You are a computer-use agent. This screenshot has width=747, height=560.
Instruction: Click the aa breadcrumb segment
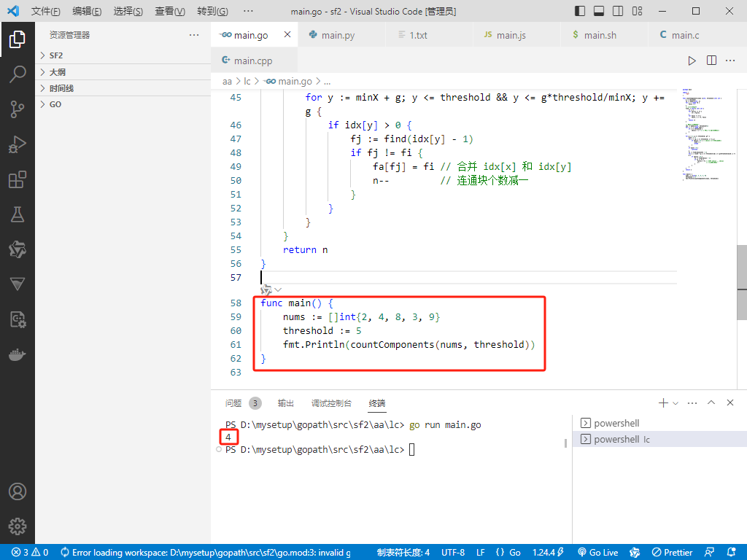[227, 82]
